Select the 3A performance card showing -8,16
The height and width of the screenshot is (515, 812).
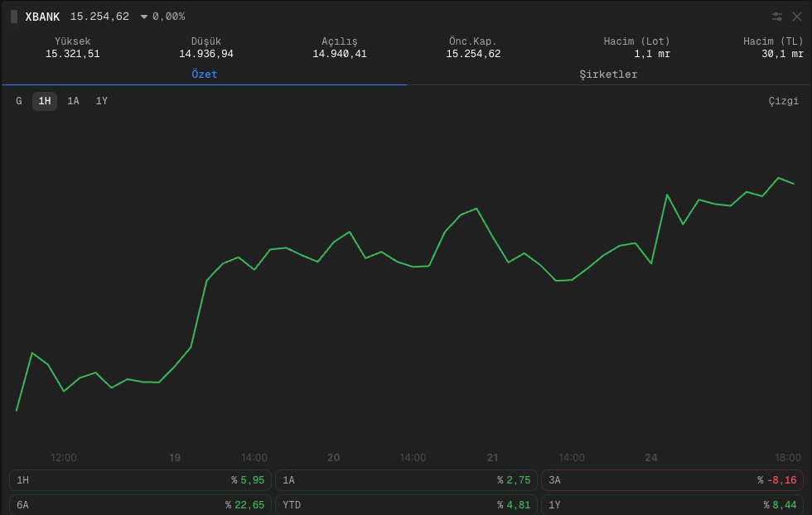pyautogui.click(x=672, y=480)
